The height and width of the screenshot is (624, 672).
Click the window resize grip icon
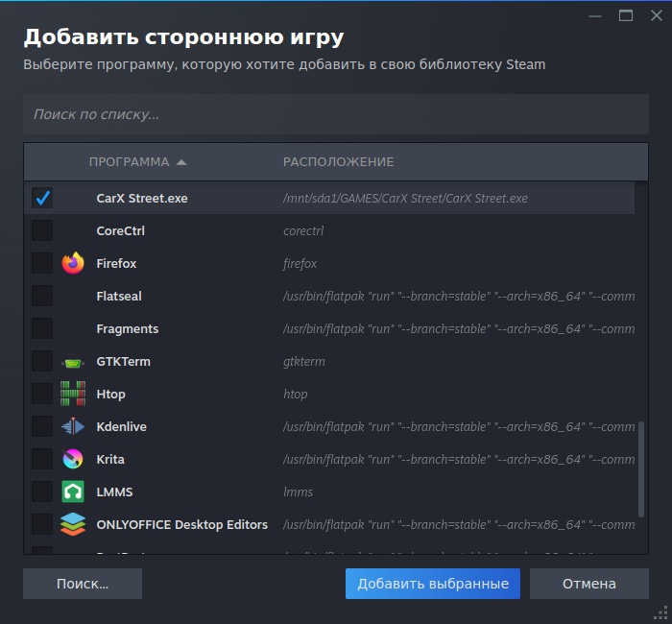(x=661, y=613)
